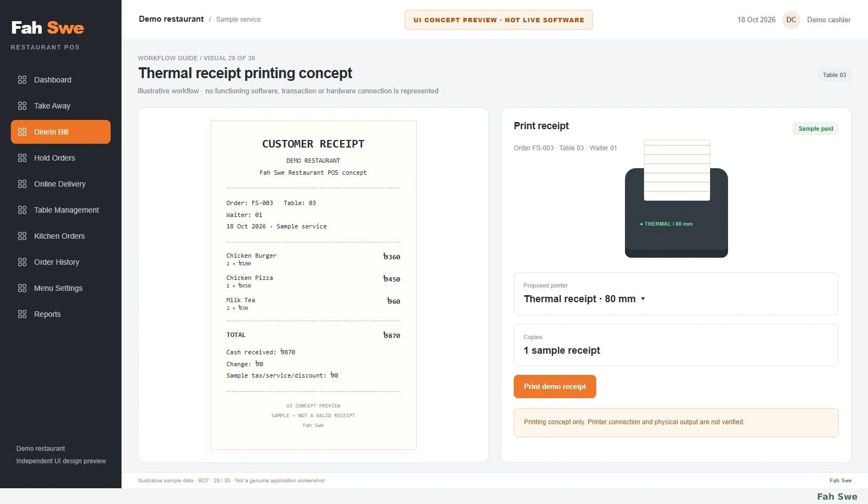Screen dimensions: 868x504
Task: Open the Copies field showing 1 sample receipt
Action: [x=676, y=345]
